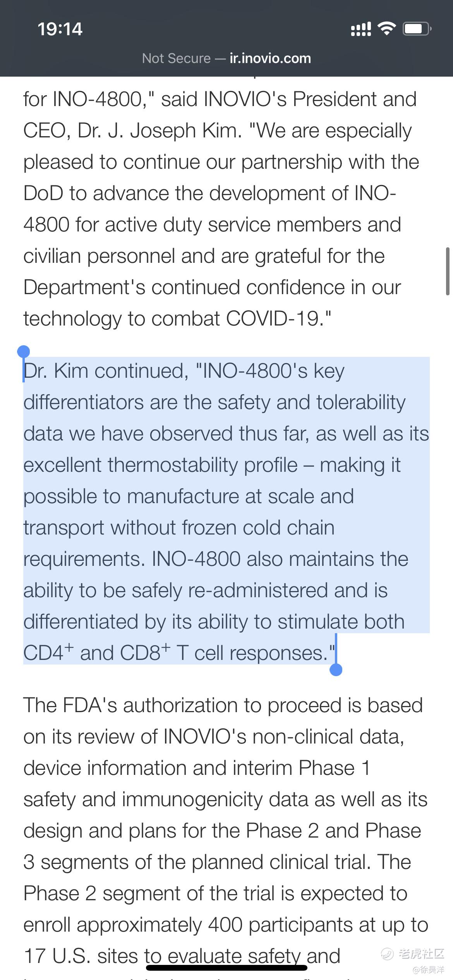Tap the Wi-Fi status icon
This screenshot has width=453, height=980.
click(386, 29)
